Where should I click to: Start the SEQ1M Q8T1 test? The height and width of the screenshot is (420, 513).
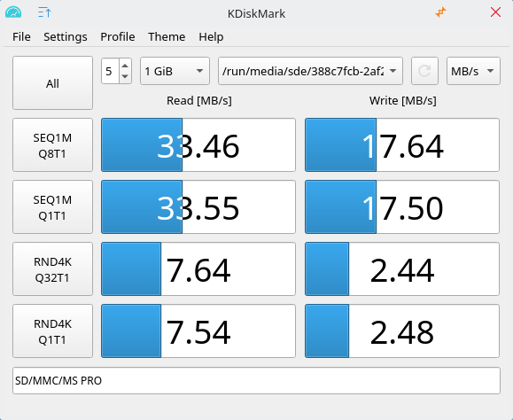click(52, 145)
